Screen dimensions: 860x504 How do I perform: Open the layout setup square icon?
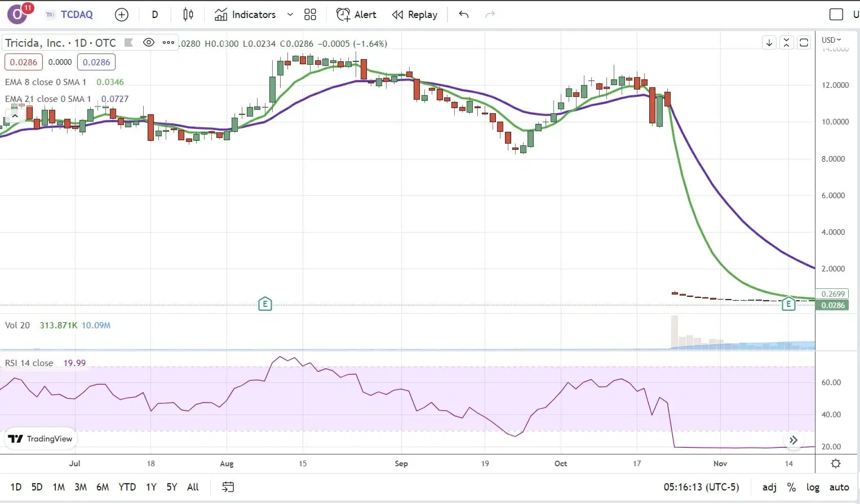coord(836,15)
